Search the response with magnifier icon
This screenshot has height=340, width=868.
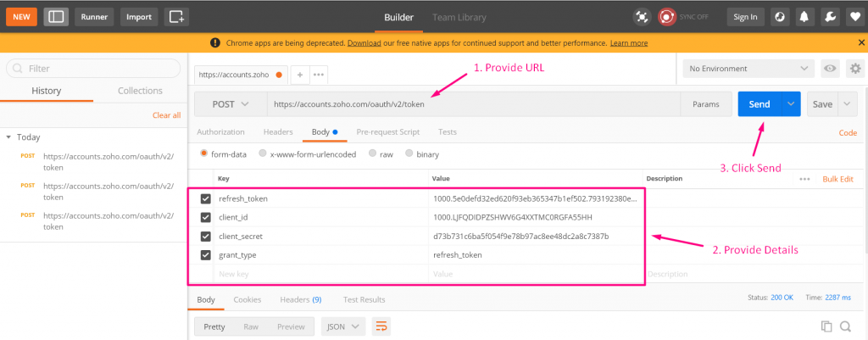point(845,326)
